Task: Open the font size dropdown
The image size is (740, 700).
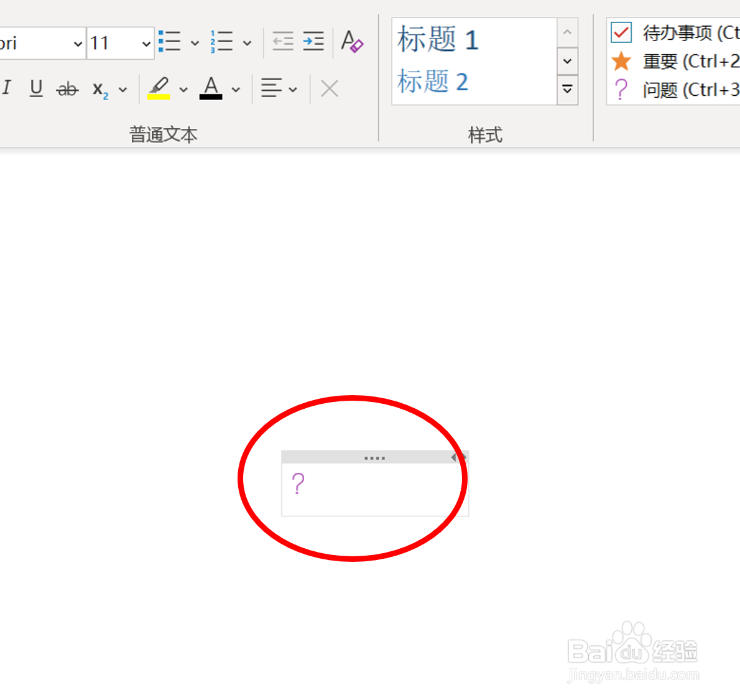Action: tap(145, 43)
